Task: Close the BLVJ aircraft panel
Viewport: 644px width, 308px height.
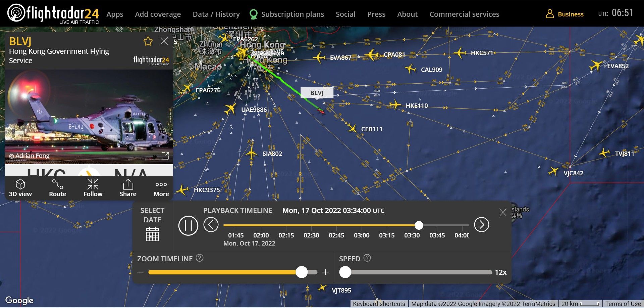Action: click(x=164, y=41)
